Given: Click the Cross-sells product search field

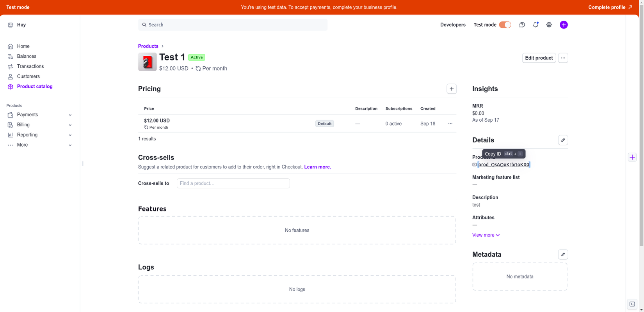Looking at the screenshot, I should pos(233,183).
